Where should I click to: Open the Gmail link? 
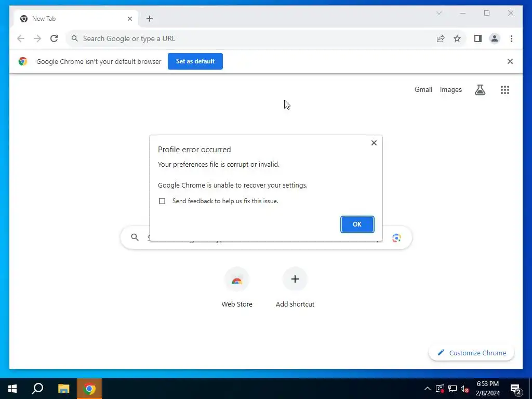[x=423, y=89]
